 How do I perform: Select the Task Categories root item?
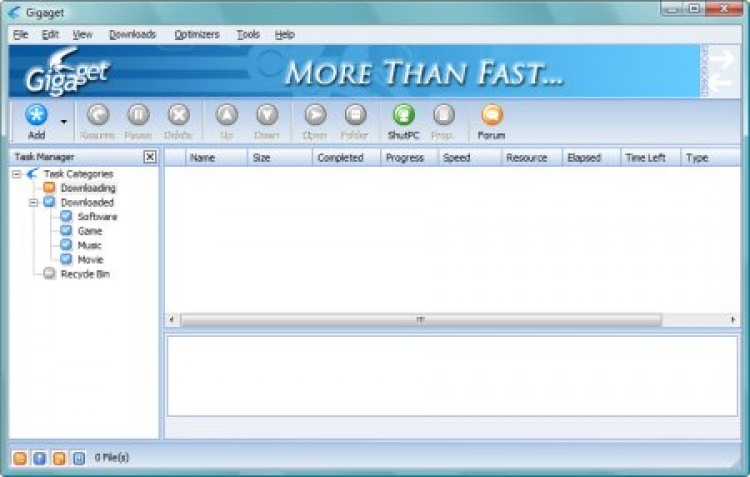[78, 174]
